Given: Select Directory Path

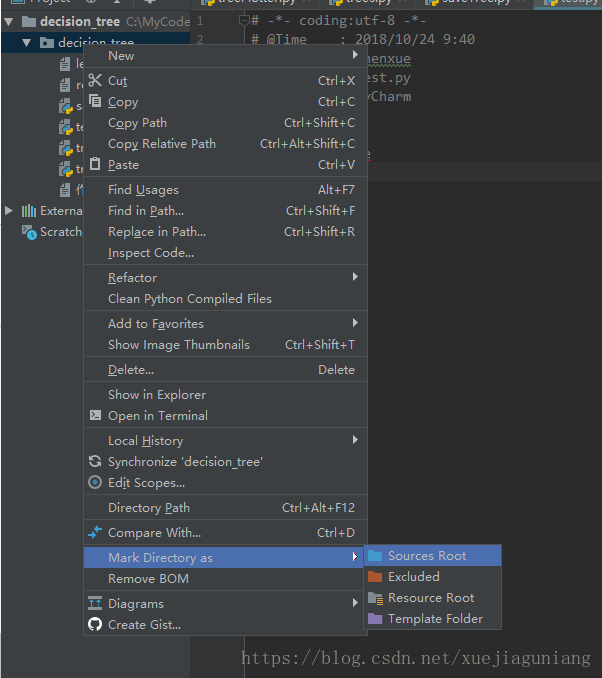Looking at the screenshot, I should pyautogui.click(x=225, y=507).
